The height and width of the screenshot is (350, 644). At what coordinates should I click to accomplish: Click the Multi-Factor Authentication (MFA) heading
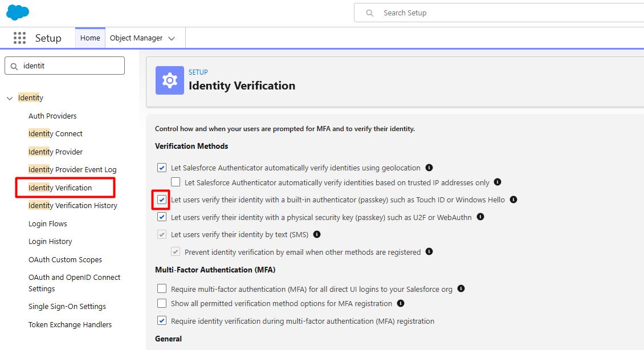[215, 270]
